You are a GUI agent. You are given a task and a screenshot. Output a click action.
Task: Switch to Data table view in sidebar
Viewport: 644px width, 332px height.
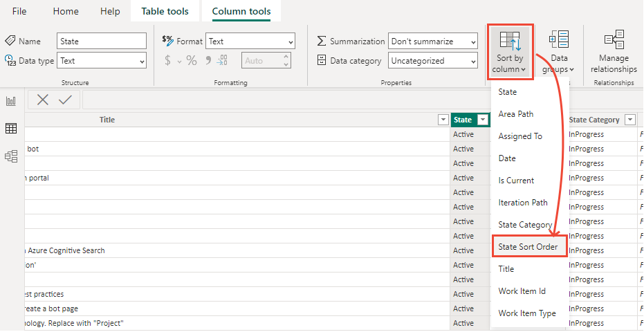pos(11,129)
